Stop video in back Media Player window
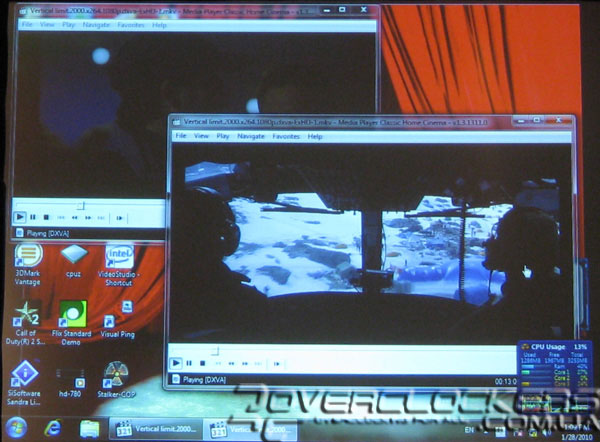Screen dimensions: 600x442 (46, 217)
